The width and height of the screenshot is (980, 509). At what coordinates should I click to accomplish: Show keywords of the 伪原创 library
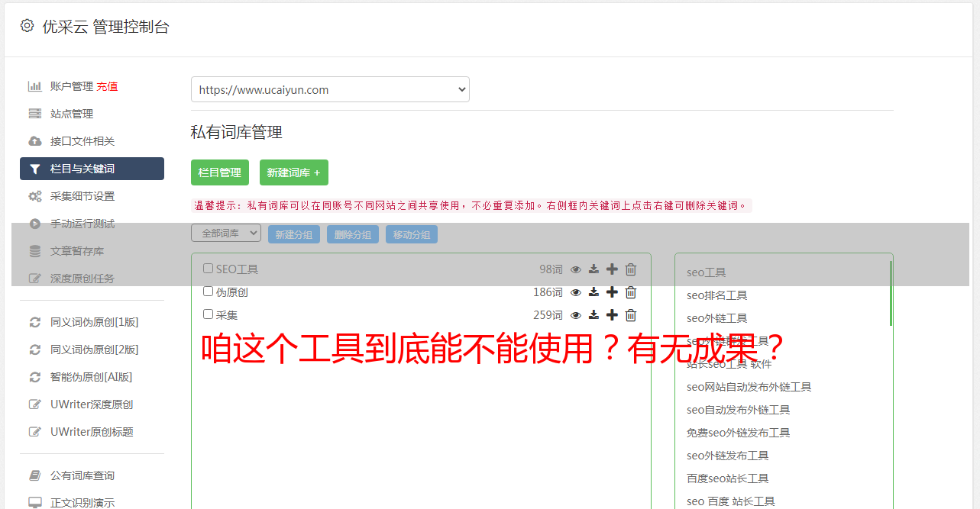pos(576,292)
